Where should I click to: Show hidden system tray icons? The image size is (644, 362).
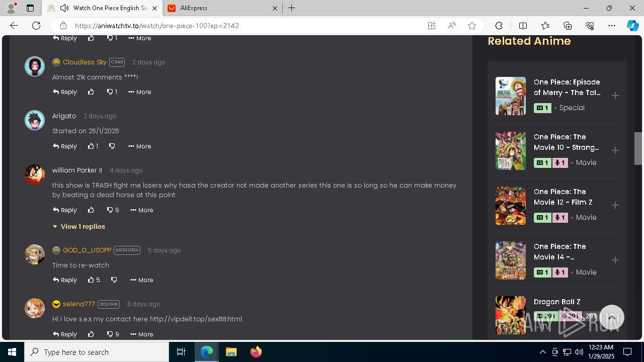(542, 352)
